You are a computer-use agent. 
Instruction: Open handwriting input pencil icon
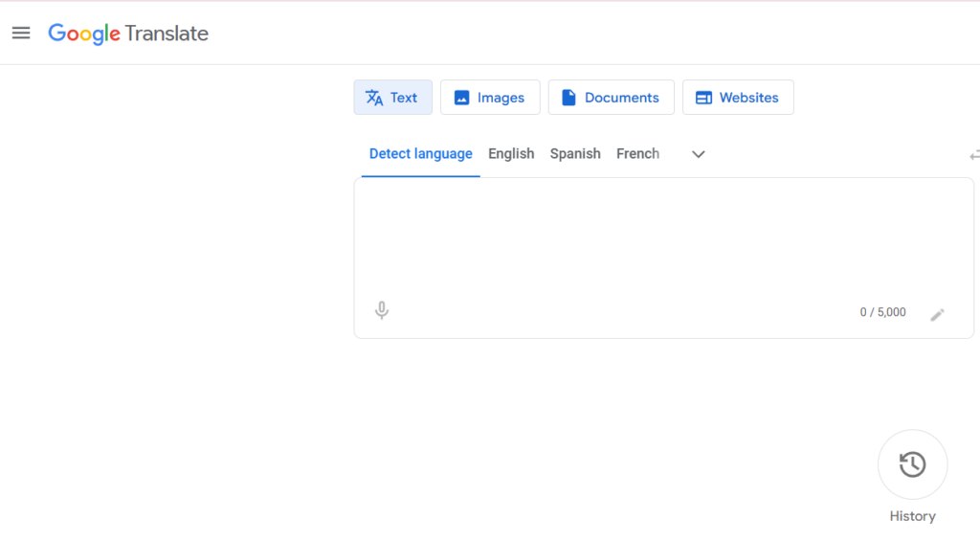[x=937, y=315]
